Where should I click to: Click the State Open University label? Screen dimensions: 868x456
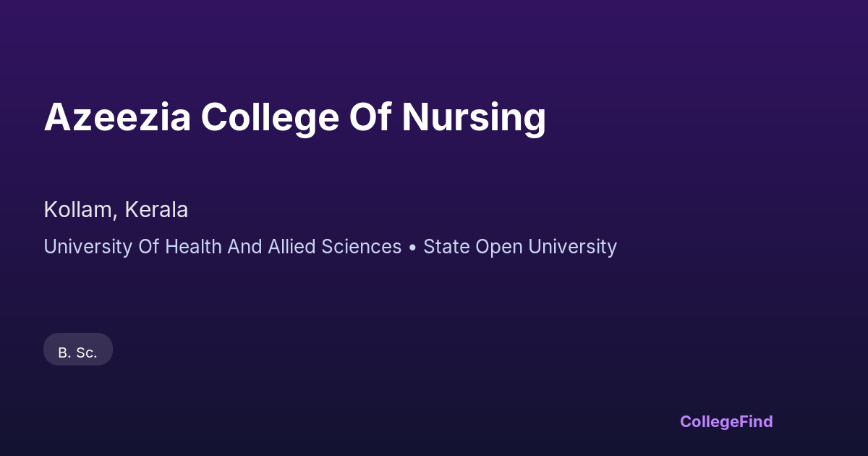click(519, 247)
